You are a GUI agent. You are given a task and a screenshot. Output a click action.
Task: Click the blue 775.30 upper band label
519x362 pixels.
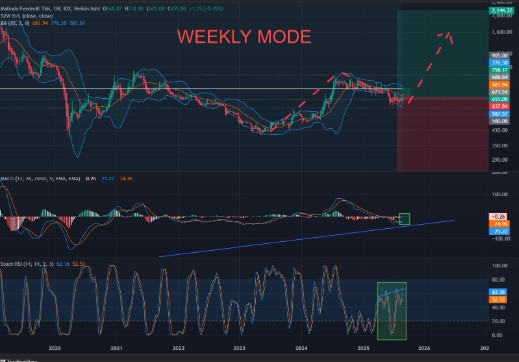(x=499, y=63)
